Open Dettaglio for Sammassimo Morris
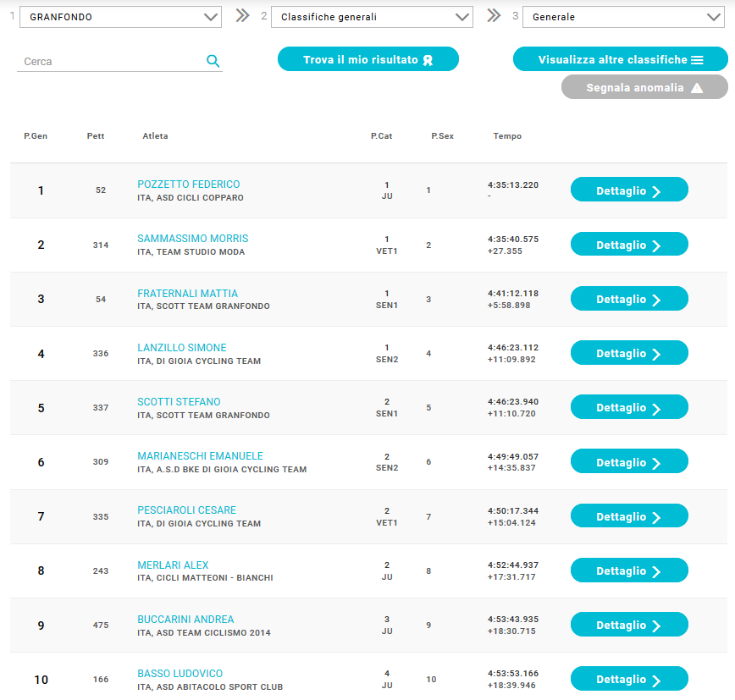This screenshot has height=700, width=735. [x=629, y=244]
